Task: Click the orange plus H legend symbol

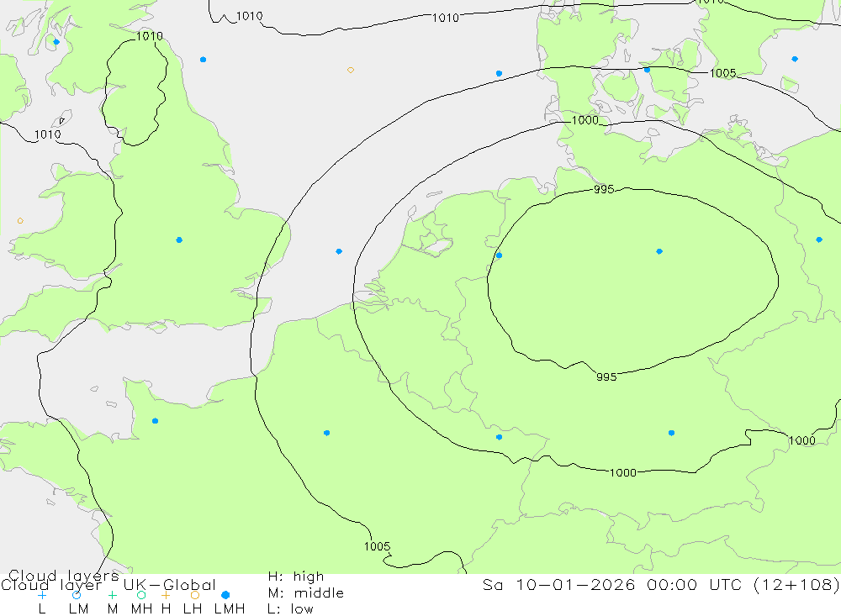Action: (166, 595)
